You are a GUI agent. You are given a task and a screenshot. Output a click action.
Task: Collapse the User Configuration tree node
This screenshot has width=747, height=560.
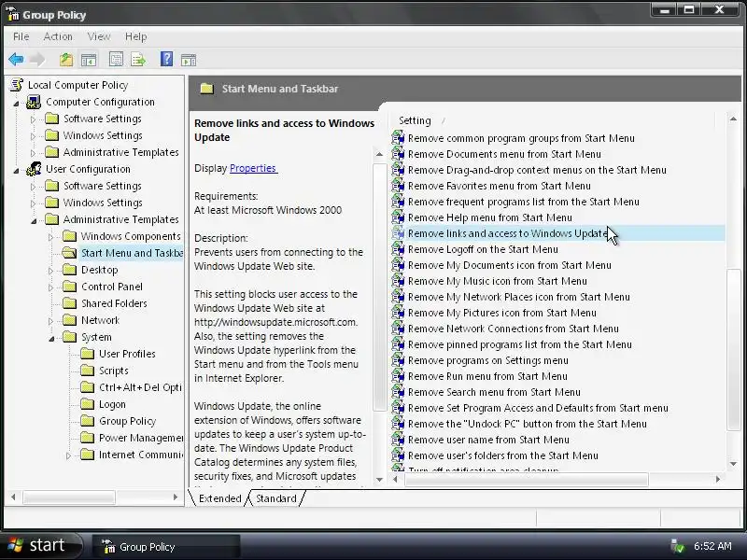pos(16,170)
